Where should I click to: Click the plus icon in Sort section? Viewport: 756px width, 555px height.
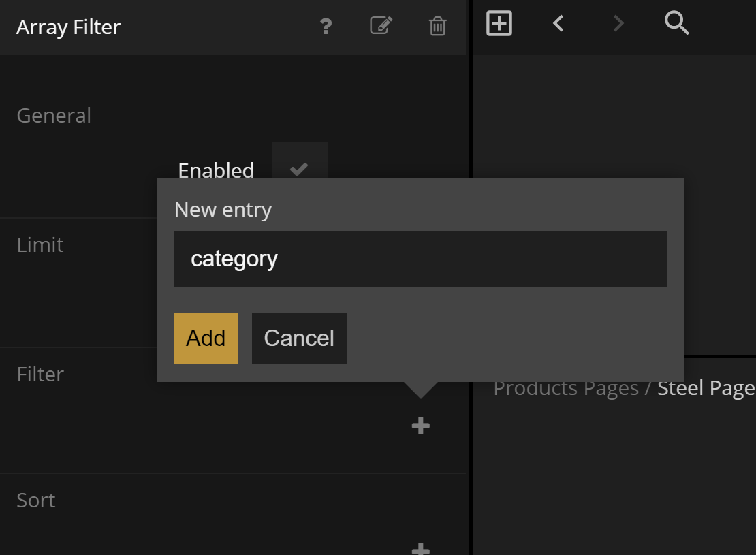tap(421, 548)
